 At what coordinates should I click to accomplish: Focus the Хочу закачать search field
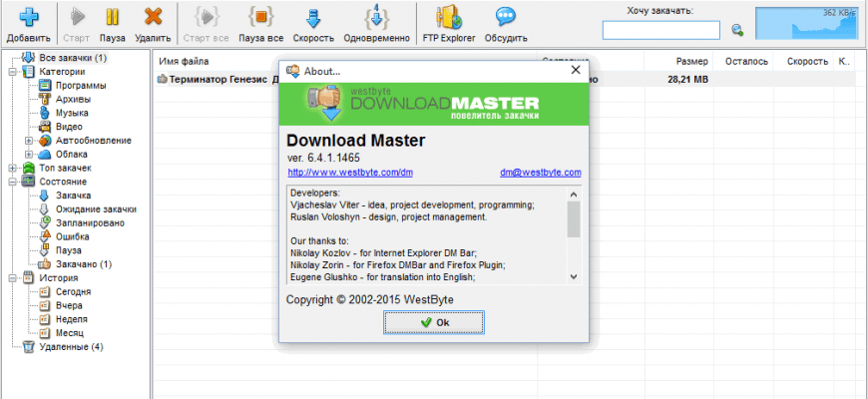[x=660, y=30]
